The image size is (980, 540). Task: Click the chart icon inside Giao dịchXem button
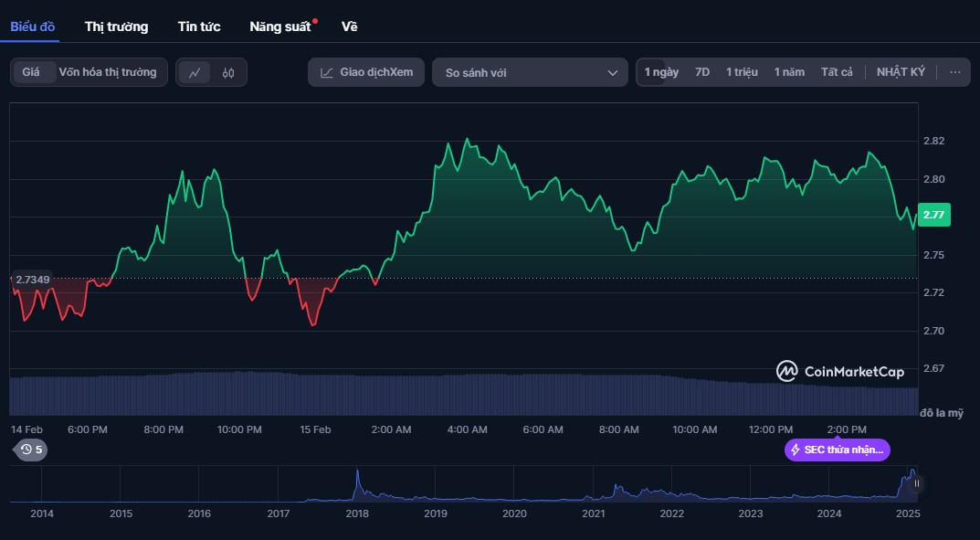pos(325,71)
